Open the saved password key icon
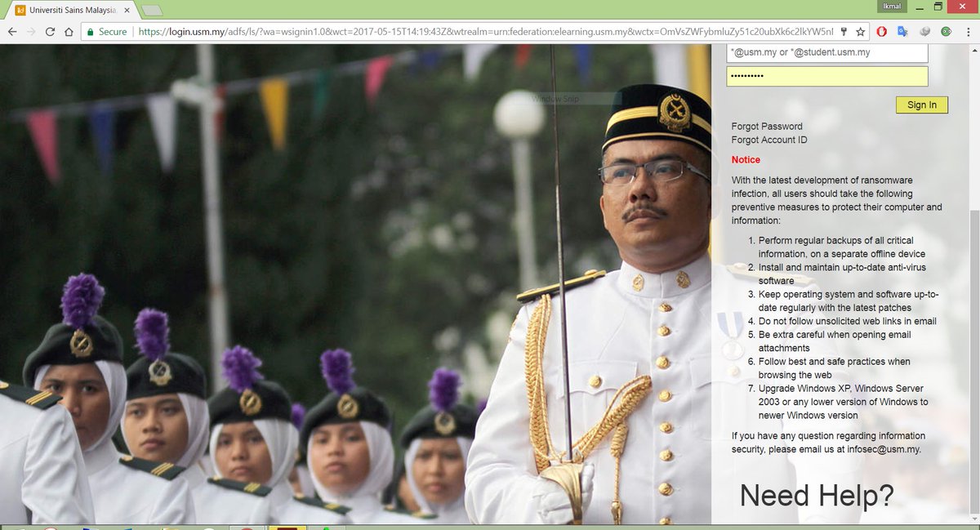980x530 pixels. pyautogui.click(x=843, y=32)
